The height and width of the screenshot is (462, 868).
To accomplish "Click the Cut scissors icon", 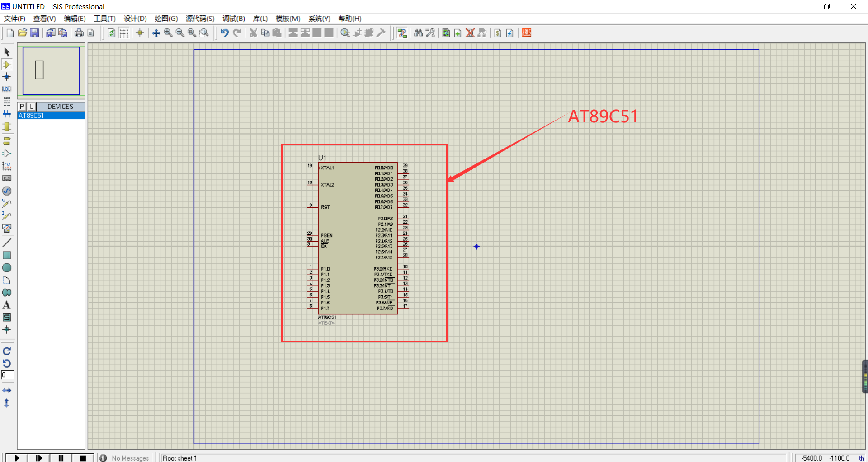I will (253, 33).
